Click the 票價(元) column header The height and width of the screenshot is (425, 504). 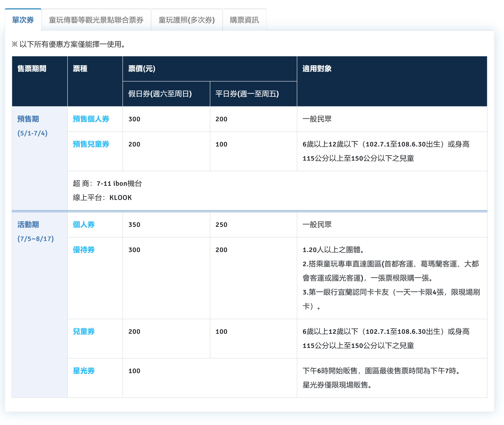142,69
